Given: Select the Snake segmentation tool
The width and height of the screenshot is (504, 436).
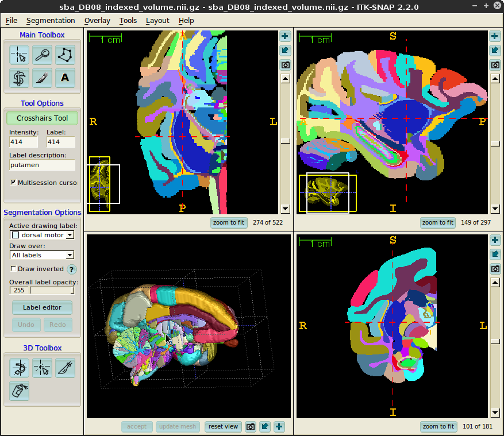Looking at the screenshot, I should coord(20,78).
